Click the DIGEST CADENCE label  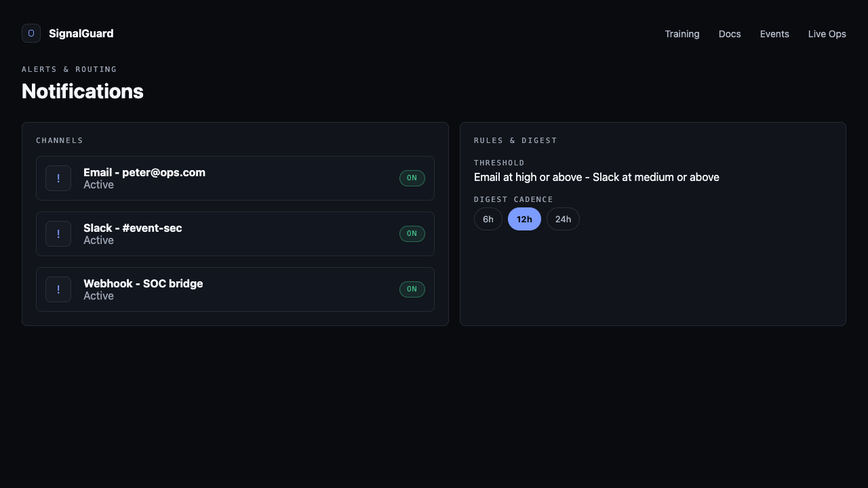click(513, 199)
